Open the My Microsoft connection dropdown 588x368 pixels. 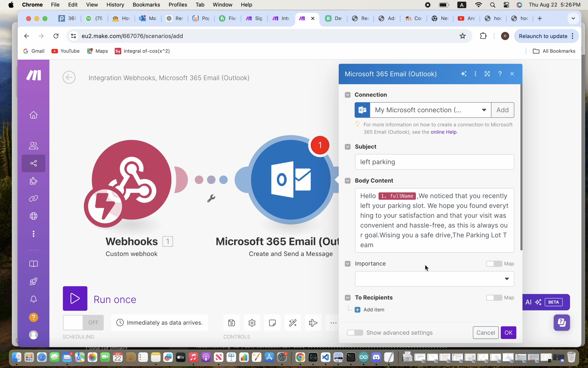click(430, 110)
